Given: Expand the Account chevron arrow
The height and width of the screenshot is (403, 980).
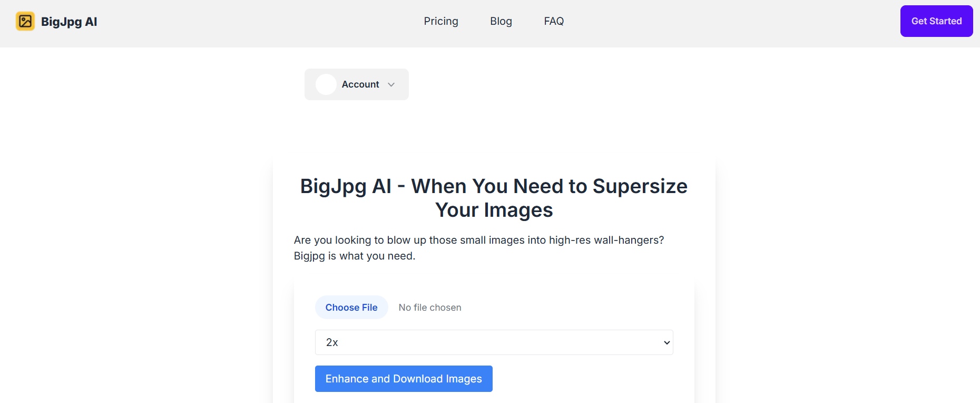Looking at the screenshot, I should [391, 84].
